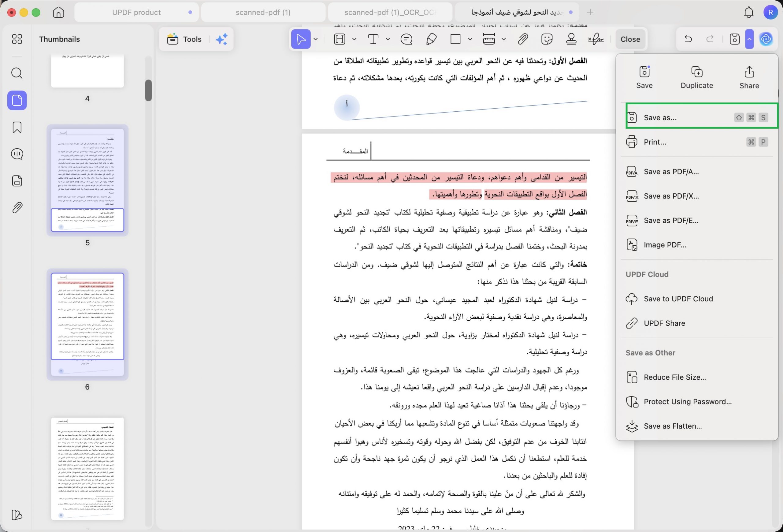Click the redo arrow
Viewport: 783px width, 532px height.
(x=710, y=39)
